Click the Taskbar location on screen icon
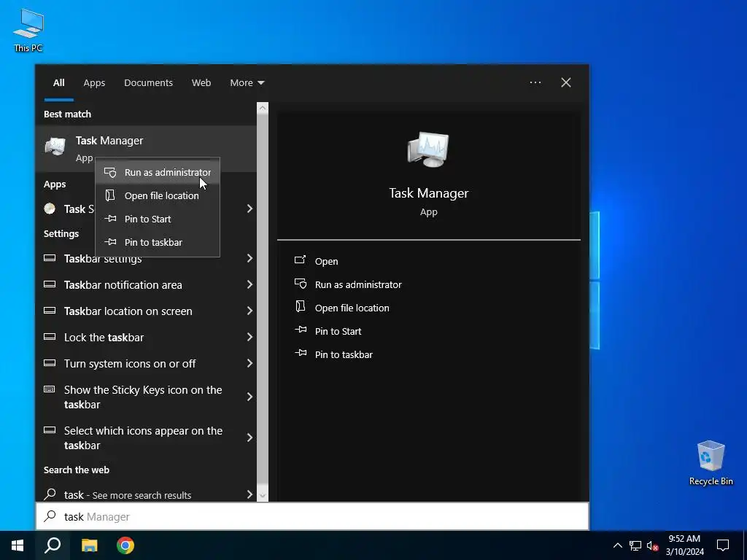This screenshot has width=747, height=560. pyautogui.click(x=50, y=311)
